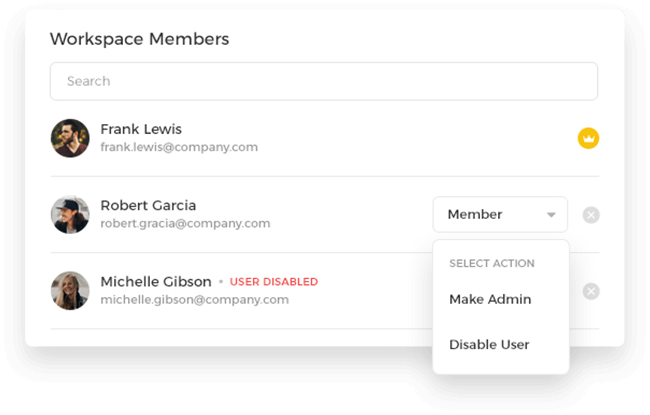The image size is (650, 415).
Task: Remove Michelle Gibson with the X icon
Action: pyautogui.click(x=591, y=291)
